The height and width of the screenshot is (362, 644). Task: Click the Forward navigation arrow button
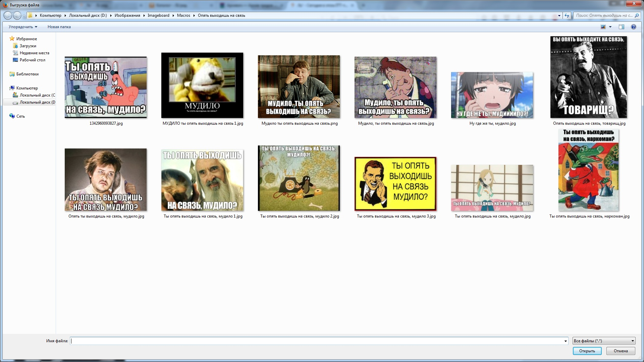pyautogui.click(x=17, y=15)
